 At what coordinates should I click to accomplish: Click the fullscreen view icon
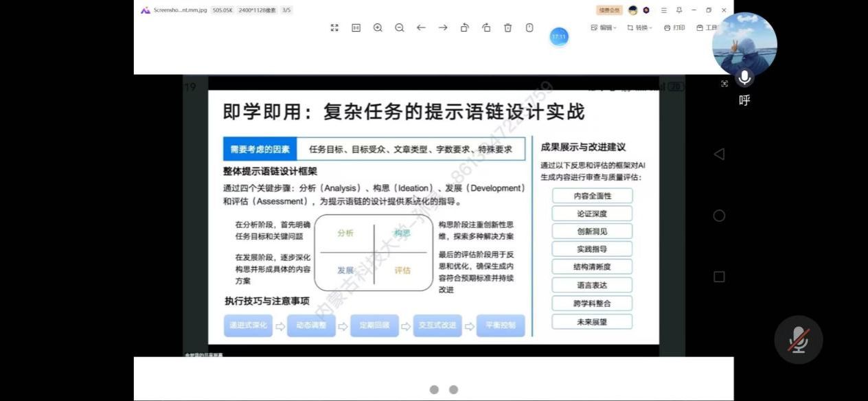(334, 27)
